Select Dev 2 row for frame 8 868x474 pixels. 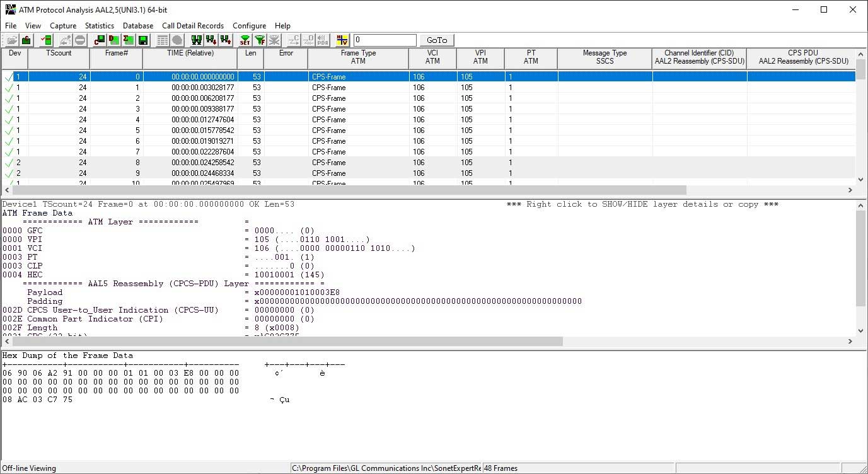(x=428, y=163)
